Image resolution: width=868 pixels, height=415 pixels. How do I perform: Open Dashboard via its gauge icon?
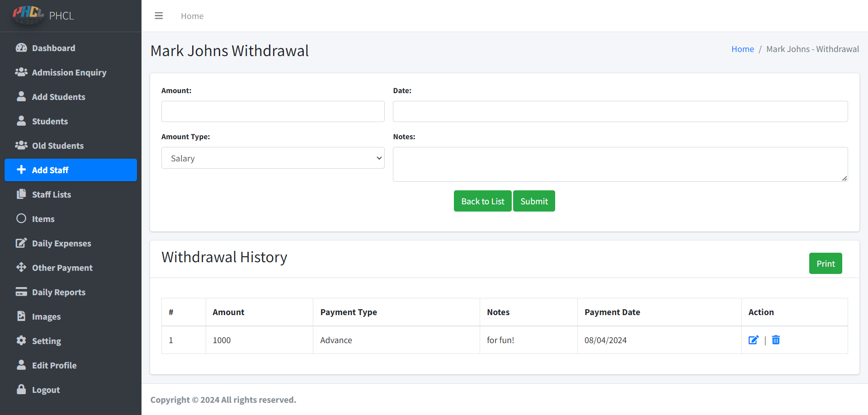coord(21,48)
